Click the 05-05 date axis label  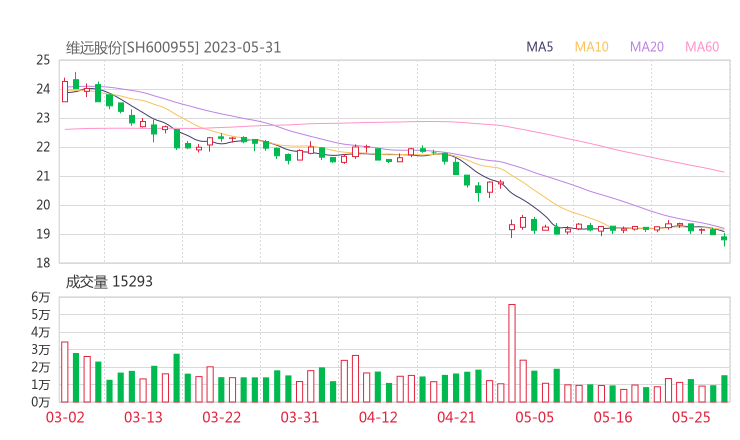[534, 417]
